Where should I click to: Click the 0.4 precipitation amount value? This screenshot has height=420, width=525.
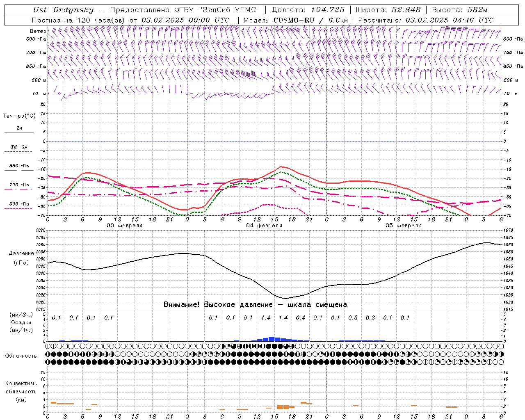(x=301, y=317)
